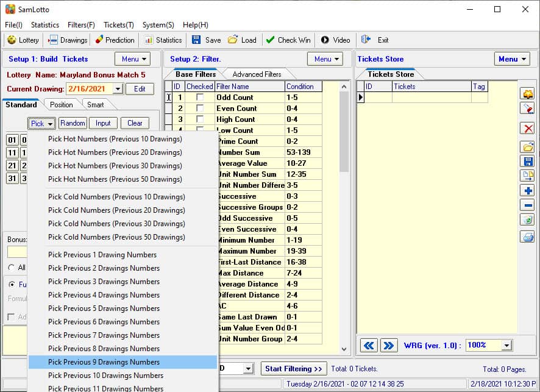Image resolution: width=540 pixels, height=392 pixels.
Task: Switch to the Position tab
Action: (62, 105)
